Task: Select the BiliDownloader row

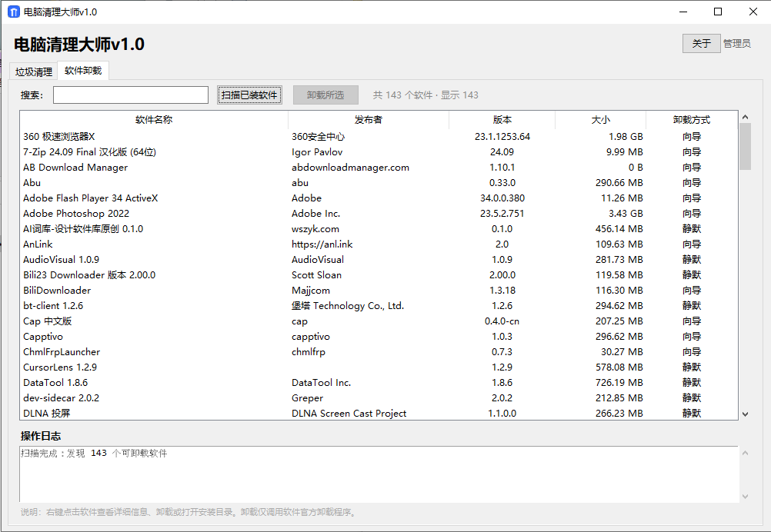Action: pyautogui.click(x=379, y=291)
